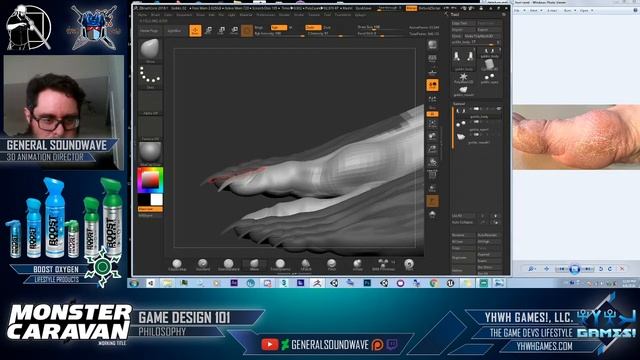
Task: Open the Zplugin menu in ZBrush
Action: pos(360,15)
